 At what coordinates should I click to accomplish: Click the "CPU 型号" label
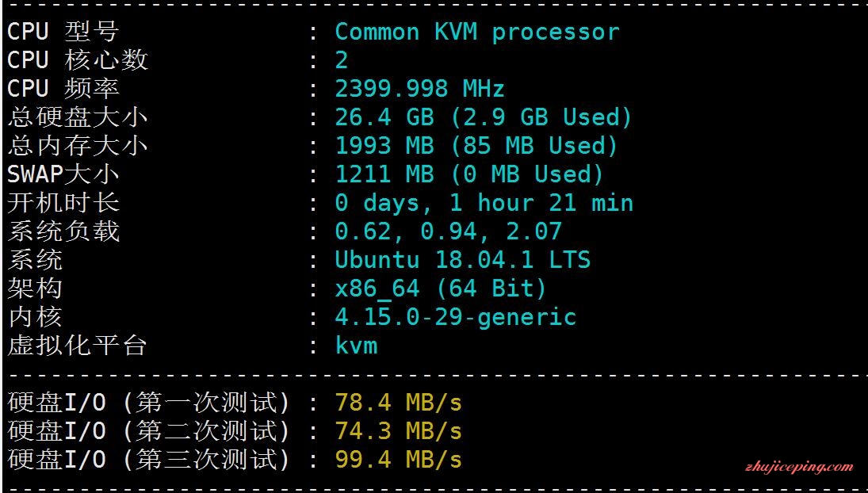[63, 32]
